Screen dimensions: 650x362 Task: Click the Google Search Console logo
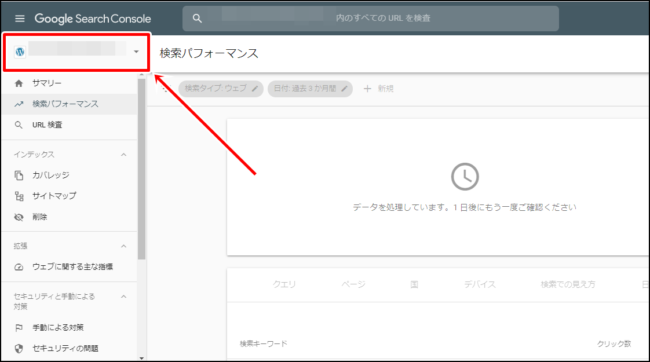92,19
